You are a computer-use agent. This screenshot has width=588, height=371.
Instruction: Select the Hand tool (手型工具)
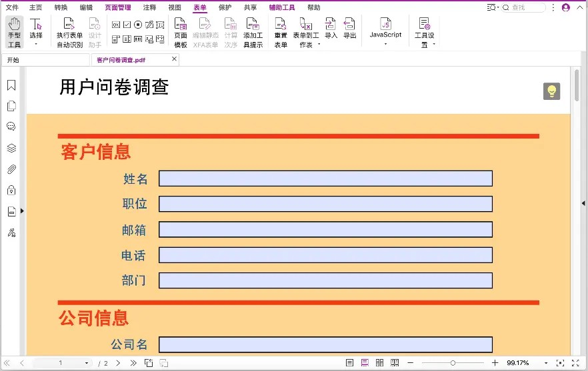click(x=14, y=32)
